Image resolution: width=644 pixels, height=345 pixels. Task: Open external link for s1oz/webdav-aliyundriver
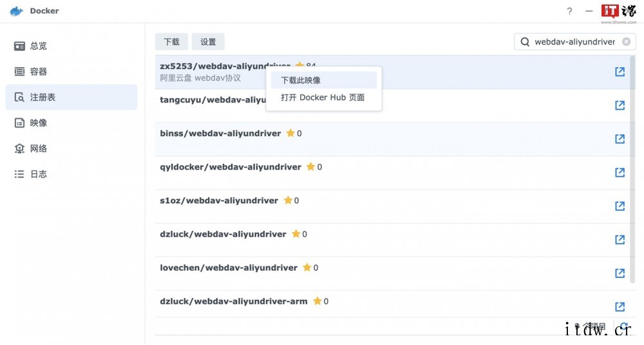coord(620,206)
